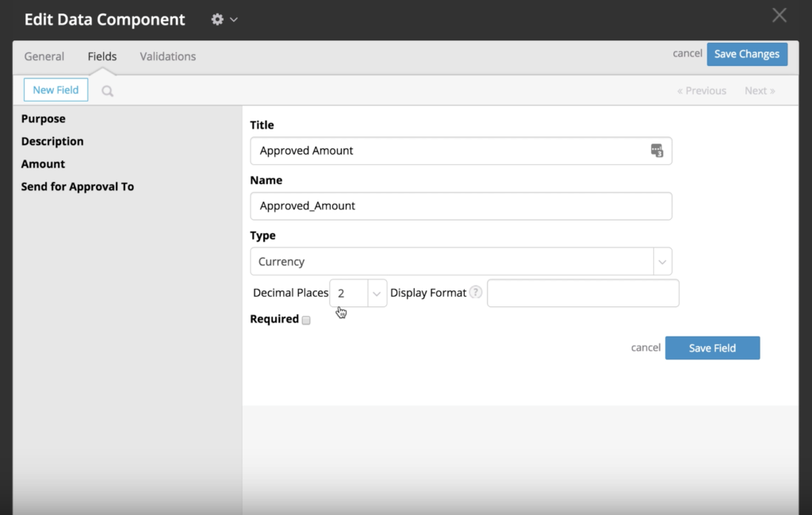812x515 pixels.
Task: Click the search magnifier icon
Action: pos(107,90)
